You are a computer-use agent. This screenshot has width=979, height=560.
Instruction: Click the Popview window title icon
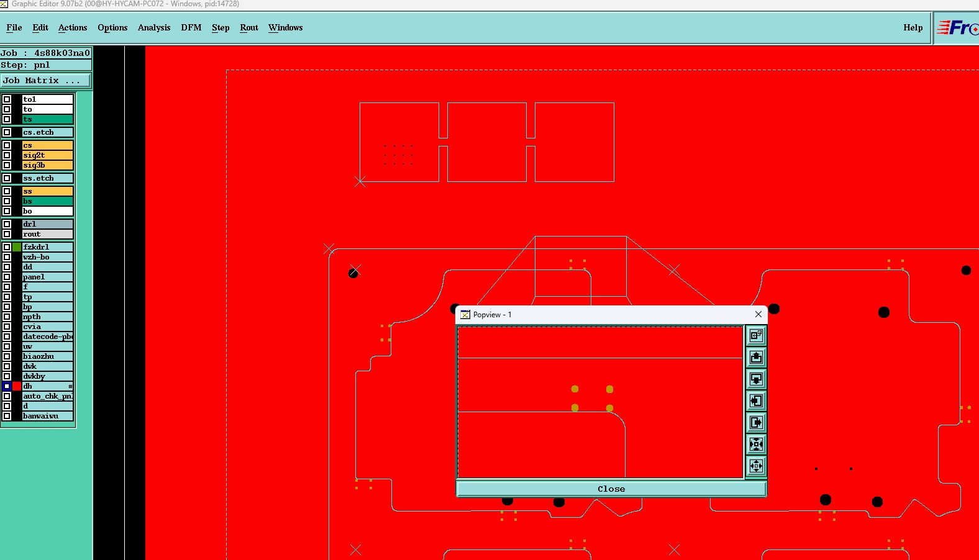pos(465,315)
